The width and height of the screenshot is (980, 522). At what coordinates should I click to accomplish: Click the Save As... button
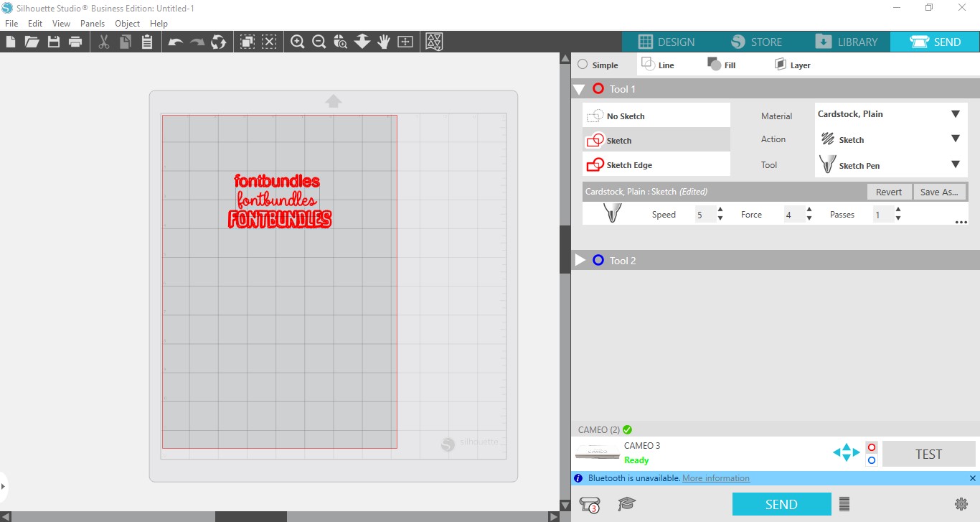939,192
